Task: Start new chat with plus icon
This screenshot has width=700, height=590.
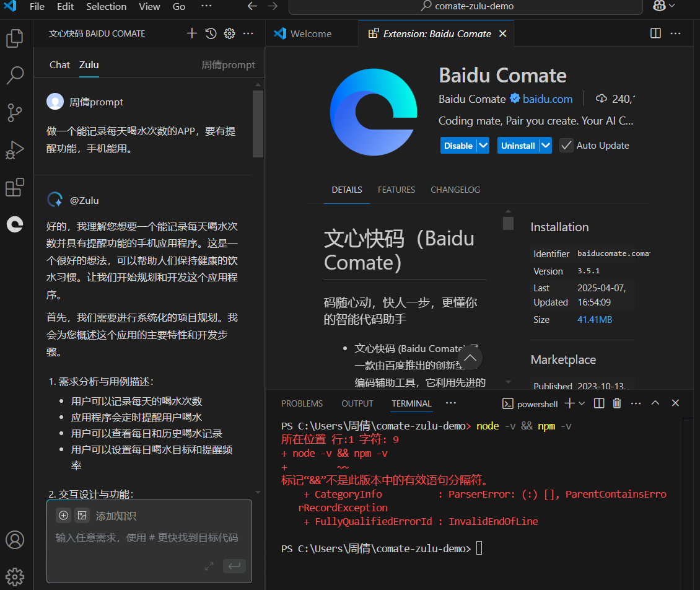Action: tap(191, 33)
